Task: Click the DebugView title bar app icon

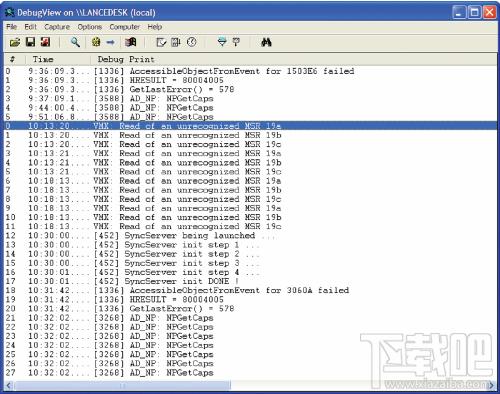Action: pos(9,13)
